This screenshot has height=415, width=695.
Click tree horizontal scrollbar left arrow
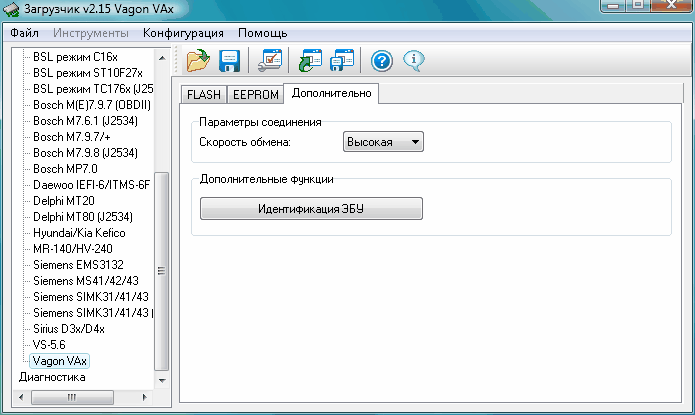[21, 397]
